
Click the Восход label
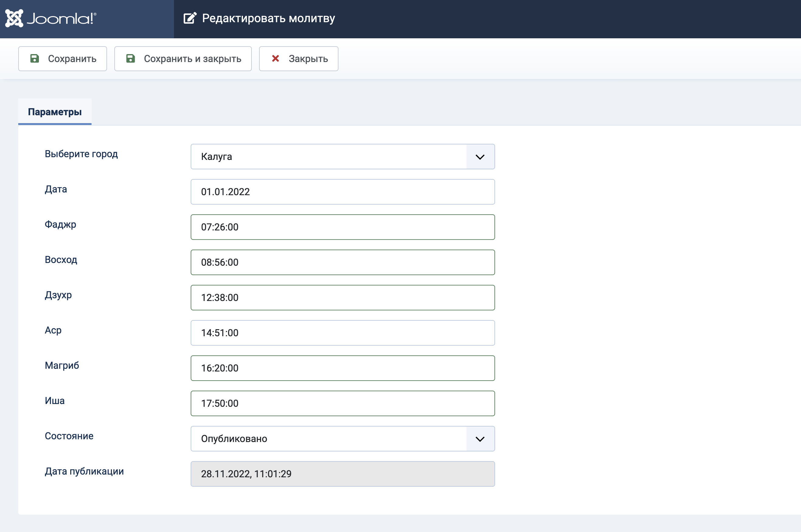pyautogui.click(x=61, y=260)
